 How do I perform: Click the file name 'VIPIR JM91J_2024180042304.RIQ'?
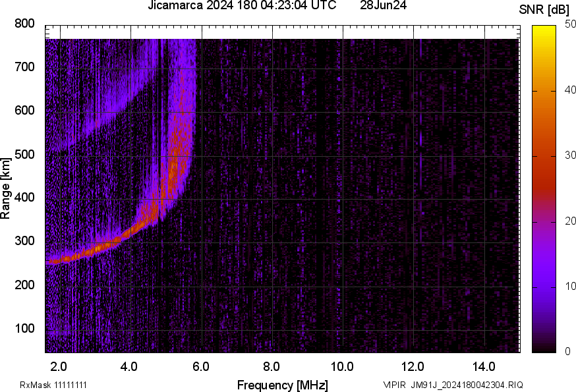[453, 385]
